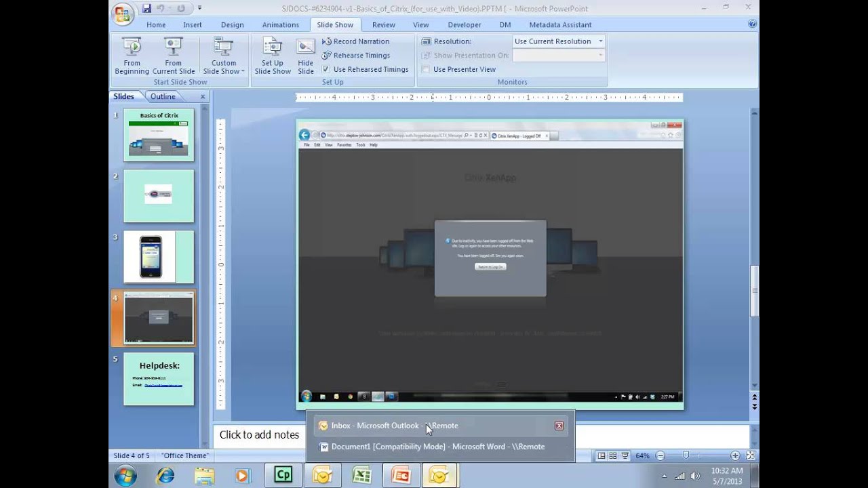Viewport: 868px width, 488px height.
Task: Click the PowerPoint Help icon
Action: point(752,24)
